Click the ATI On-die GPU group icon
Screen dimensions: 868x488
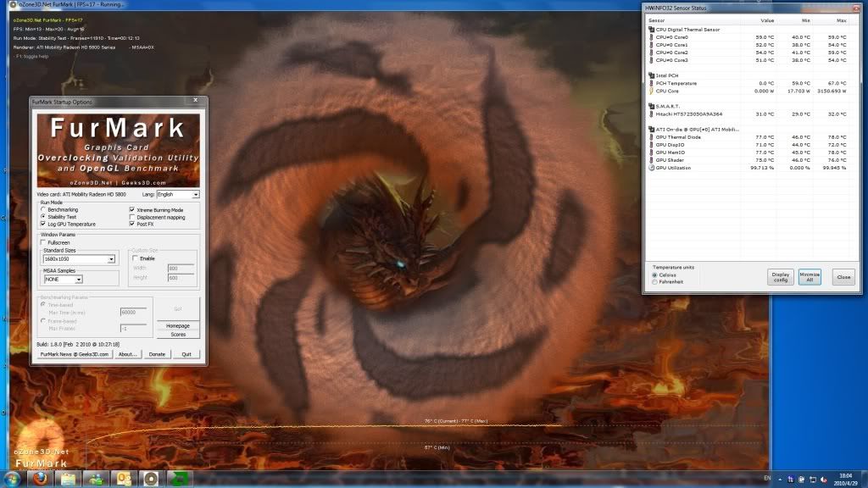(x=651, y=130)
